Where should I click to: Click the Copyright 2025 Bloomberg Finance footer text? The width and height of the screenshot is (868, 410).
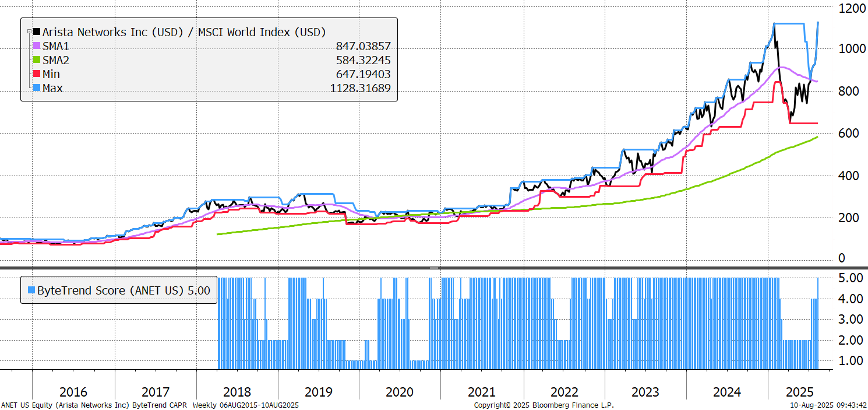pos(544,405)
